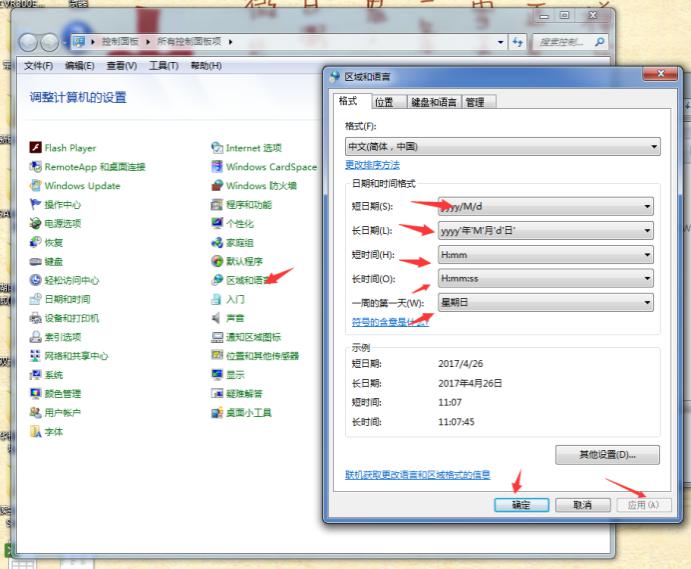Click the 确定 button
The width and height of the screenshot is (691, 569).
pos(521,505)
